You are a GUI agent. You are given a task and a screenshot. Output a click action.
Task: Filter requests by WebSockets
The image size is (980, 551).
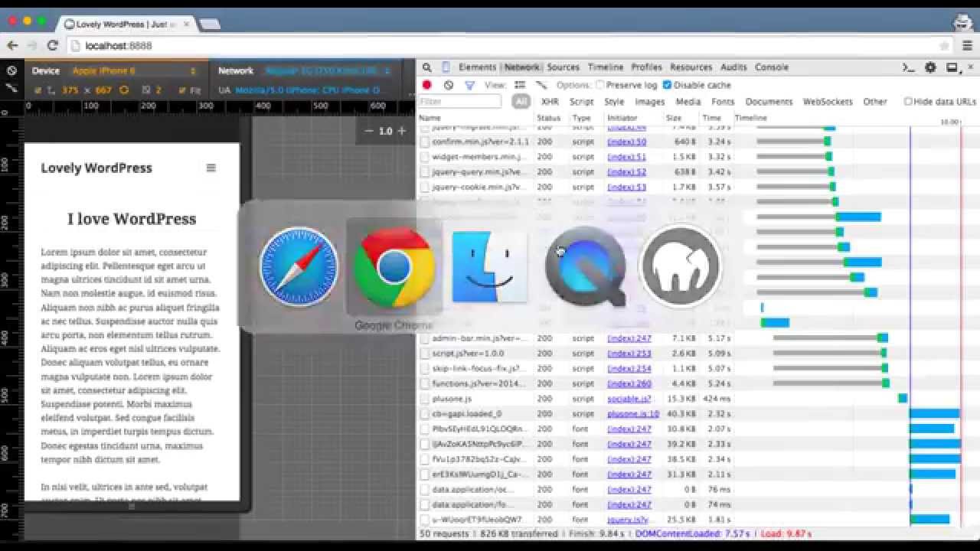click(828, 102)
